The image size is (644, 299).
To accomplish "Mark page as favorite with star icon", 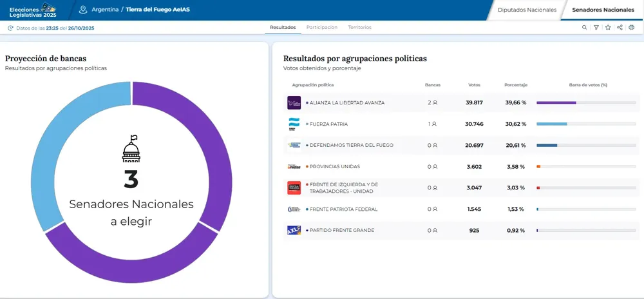I will point(608,28).
